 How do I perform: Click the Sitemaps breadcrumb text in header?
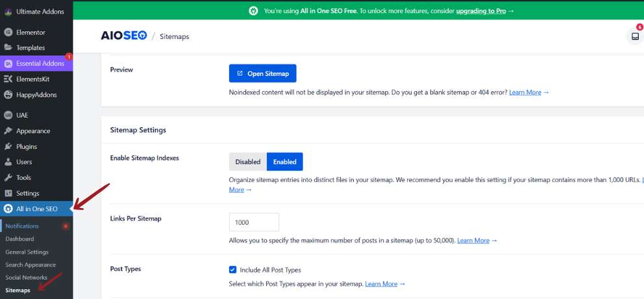pos(174,36)
